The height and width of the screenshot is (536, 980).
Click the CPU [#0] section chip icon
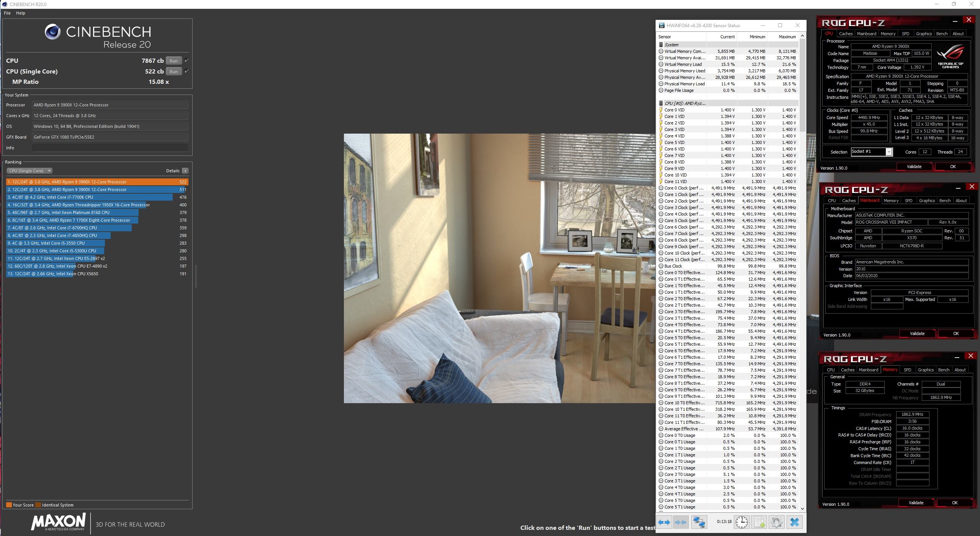[661, 103]
